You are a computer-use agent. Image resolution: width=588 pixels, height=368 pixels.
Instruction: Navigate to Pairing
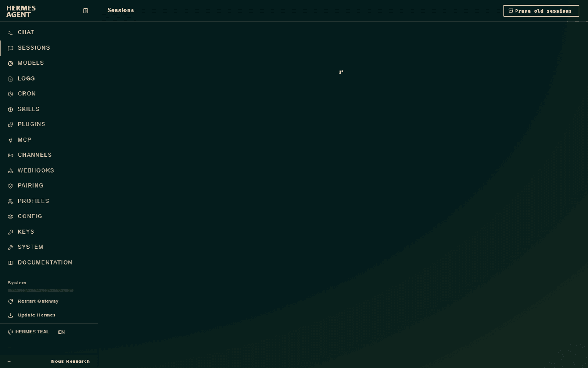coord(49,186)
